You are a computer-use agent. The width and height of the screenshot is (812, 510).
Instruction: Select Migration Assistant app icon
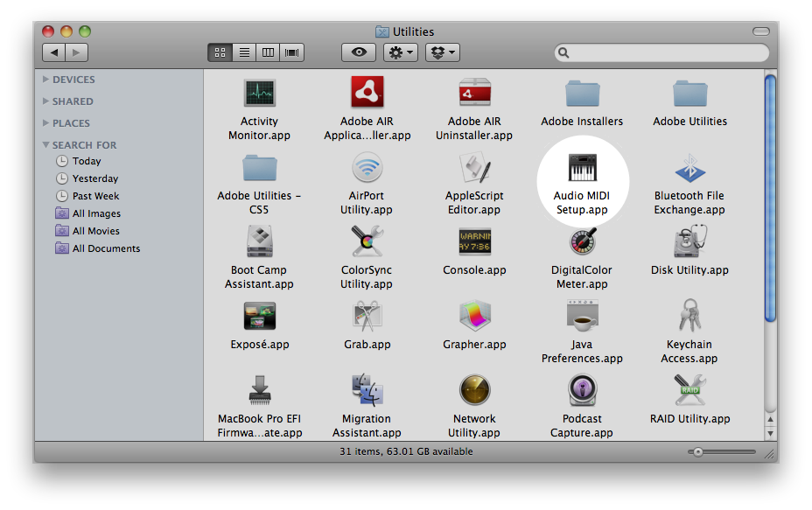[367, 390]
